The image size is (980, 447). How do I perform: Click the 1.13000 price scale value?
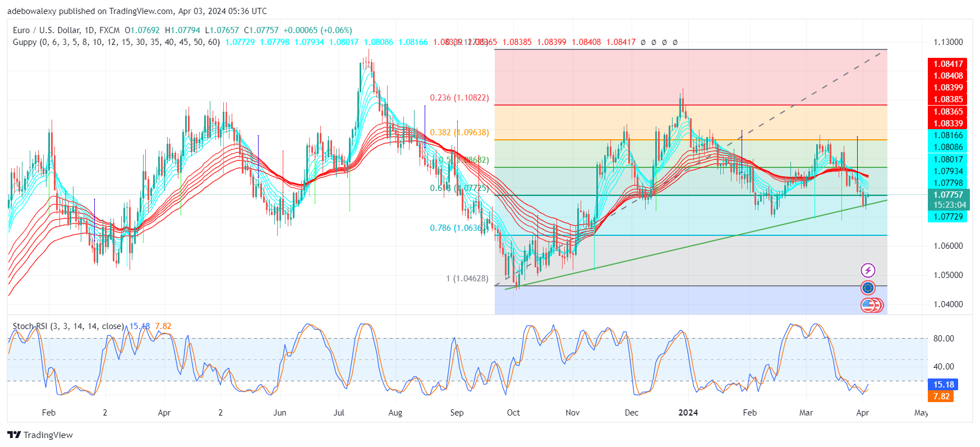[948, 42]
